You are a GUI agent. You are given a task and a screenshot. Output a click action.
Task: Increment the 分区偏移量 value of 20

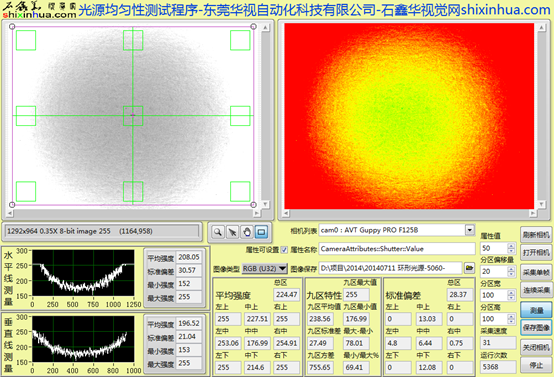point(511,269)
